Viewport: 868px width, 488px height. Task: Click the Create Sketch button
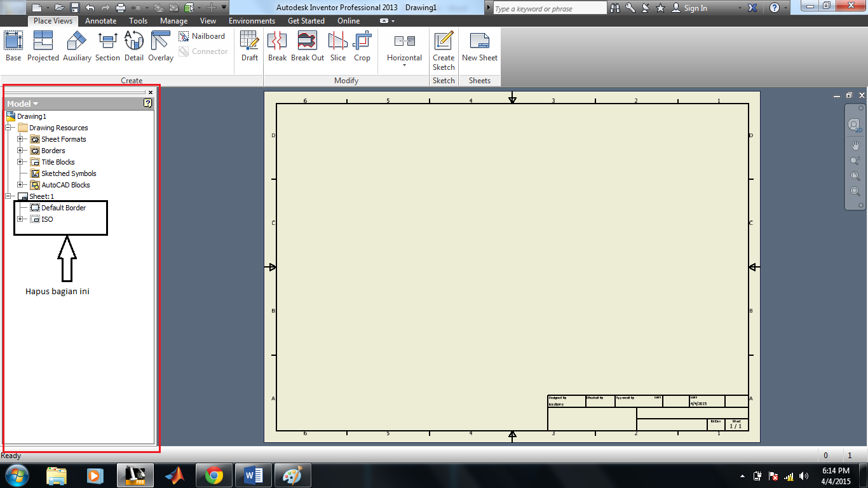(x=444, y=50)
